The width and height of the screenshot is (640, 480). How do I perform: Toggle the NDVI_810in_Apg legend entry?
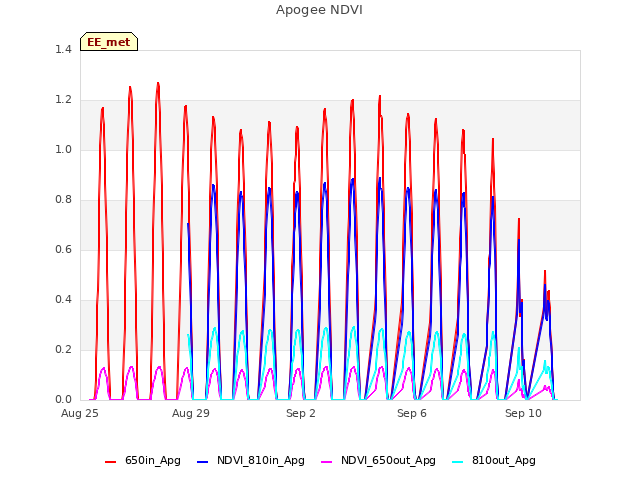(251, 461)
